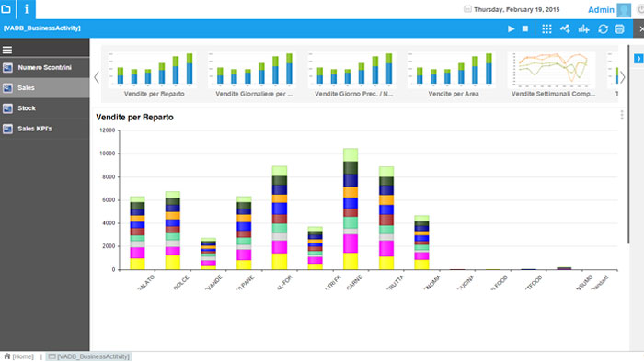Click the bar chart plus icon in the toolbar
The image size is (644, 362).
coord(583,28)
